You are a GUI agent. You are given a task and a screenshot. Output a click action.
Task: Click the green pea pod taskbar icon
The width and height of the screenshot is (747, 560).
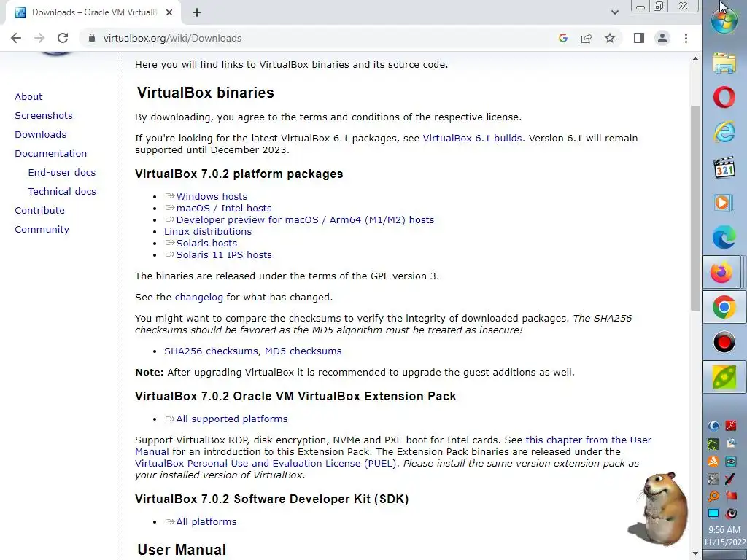[x=724, y=377]
